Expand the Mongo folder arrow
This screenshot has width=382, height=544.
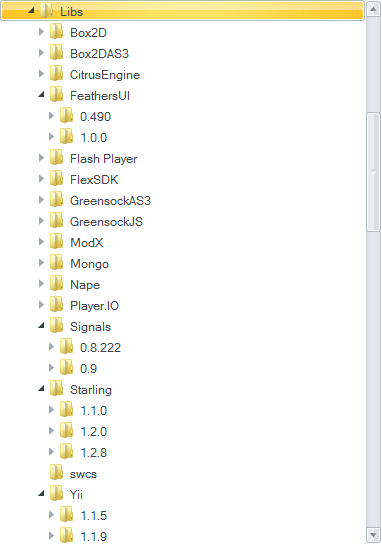click(41, 263)
